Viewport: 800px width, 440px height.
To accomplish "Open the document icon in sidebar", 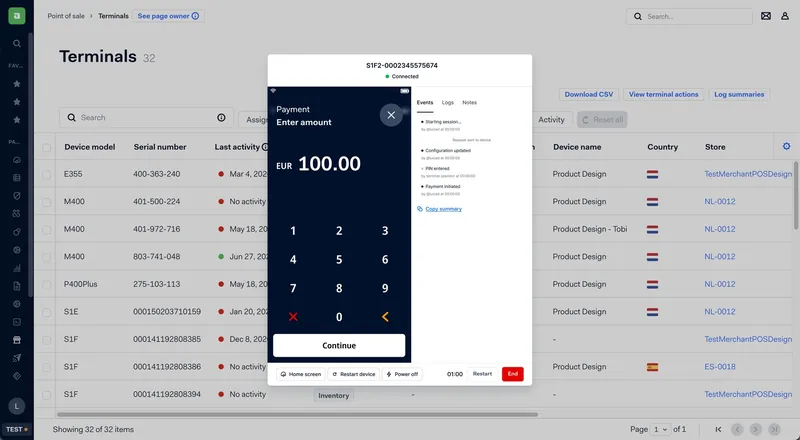I will (x=17, y=286).
